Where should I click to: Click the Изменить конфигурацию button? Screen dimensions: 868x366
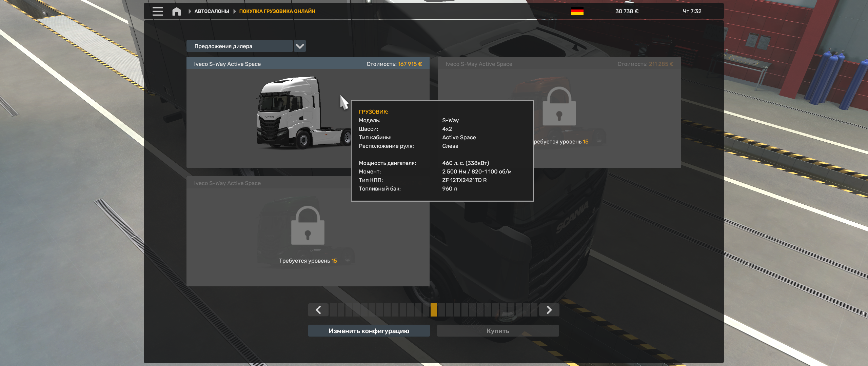[x=369, y=331]
